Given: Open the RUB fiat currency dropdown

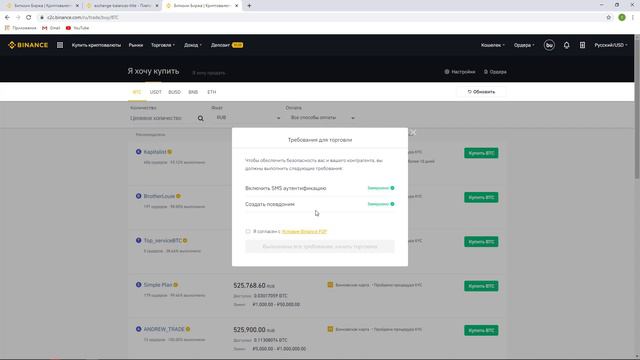Looking at the screenshot, I should tap(248, 118).
